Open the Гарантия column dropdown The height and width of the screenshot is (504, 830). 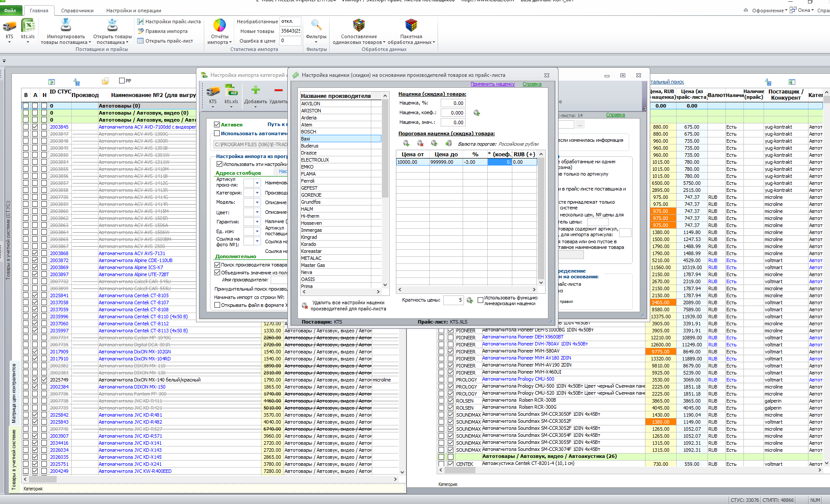[257, 222]
